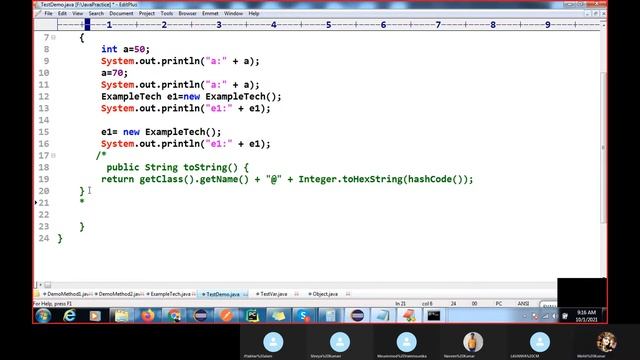Switch to the Object.java tab
This screenshot has height=360, width=640.
(x=325, y=294)
